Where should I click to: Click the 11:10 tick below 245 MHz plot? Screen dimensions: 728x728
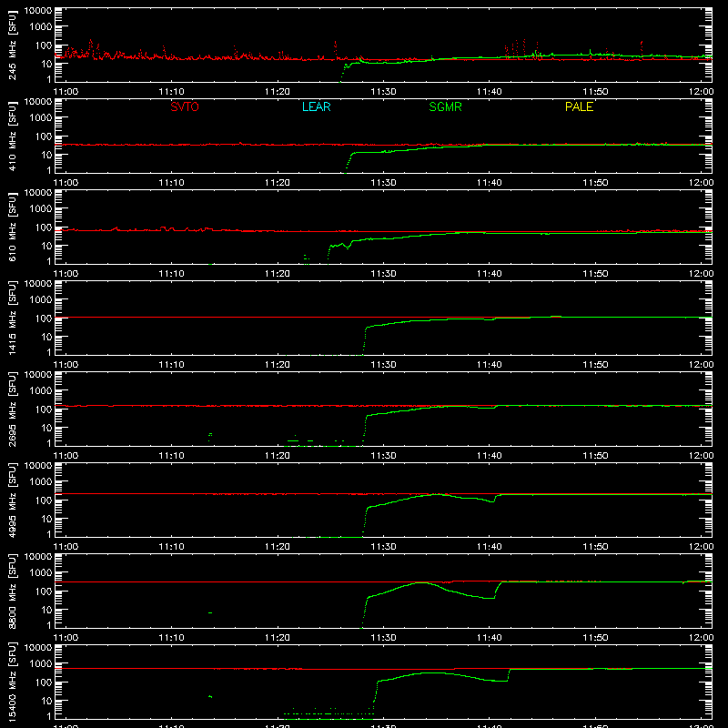click(171, 92)
